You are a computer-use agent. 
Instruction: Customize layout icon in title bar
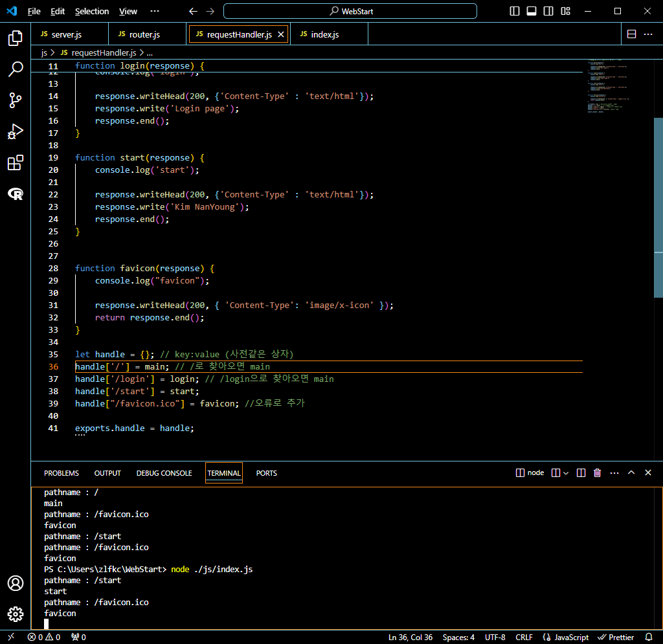tap(565, 11)
